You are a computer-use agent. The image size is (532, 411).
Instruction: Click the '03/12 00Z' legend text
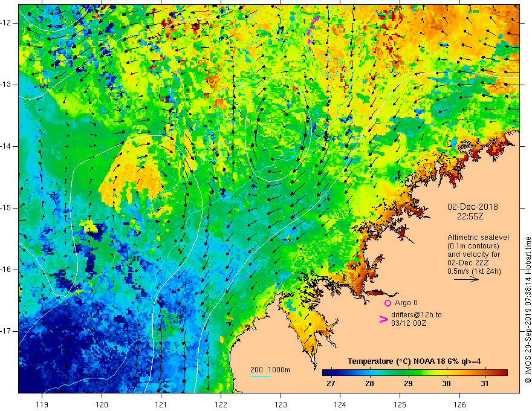click(409, 323)
